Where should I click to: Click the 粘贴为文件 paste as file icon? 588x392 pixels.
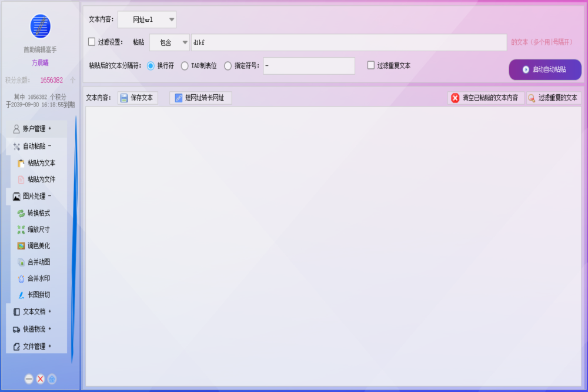coord(21,180)
